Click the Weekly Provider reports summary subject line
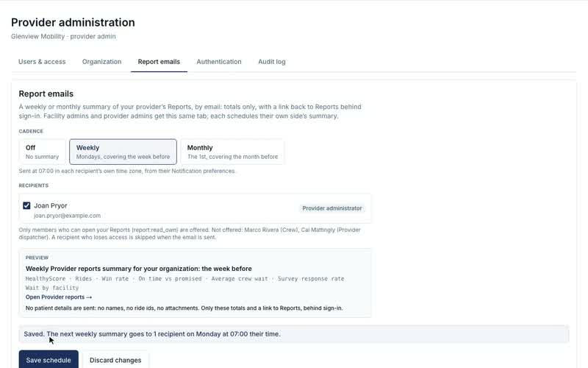 [139, 269]
